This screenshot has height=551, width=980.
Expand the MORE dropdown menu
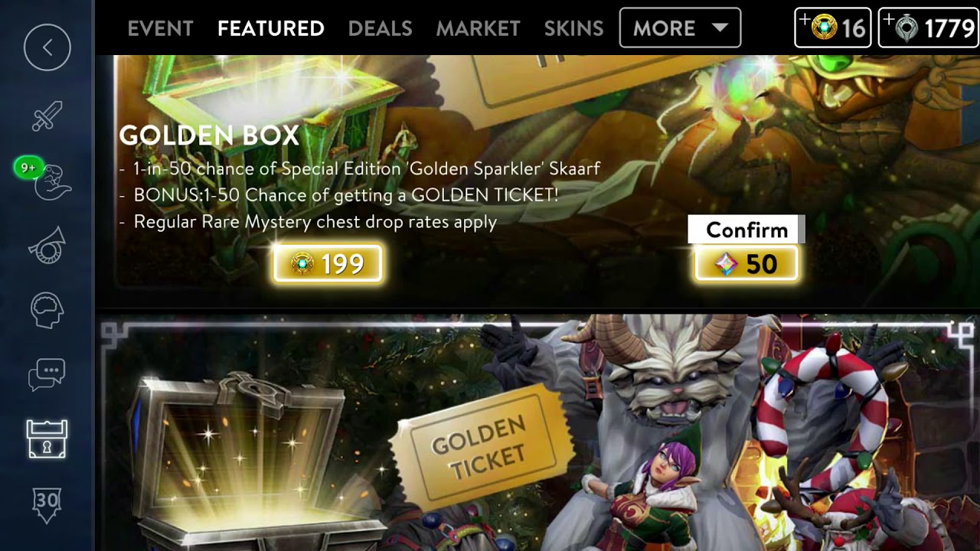680,28
